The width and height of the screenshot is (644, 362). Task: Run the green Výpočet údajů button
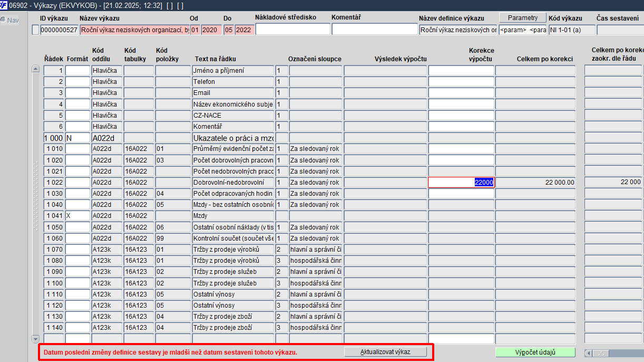point(535,352)
